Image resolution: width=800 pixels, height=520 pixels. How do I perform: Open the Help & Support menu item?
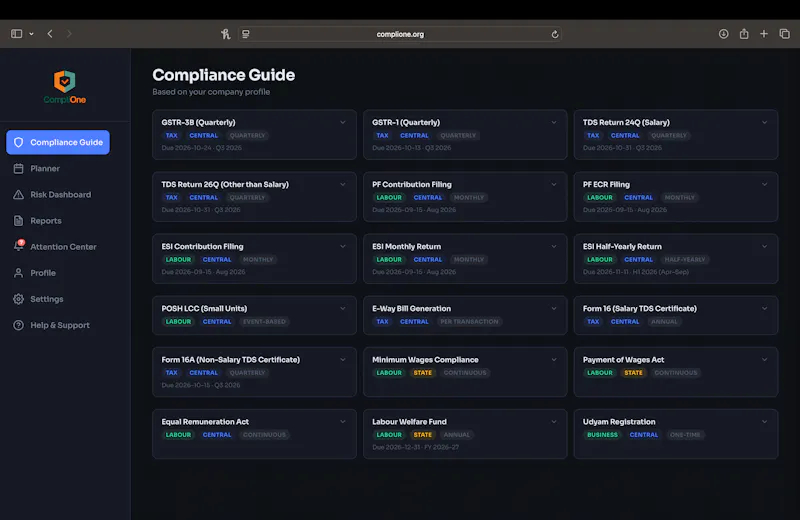58,325
